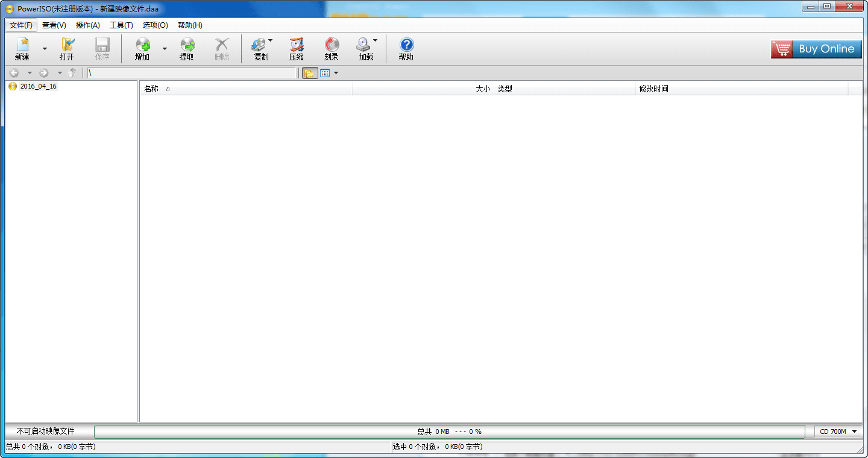Open the CD 700M media dropdown
This screenshot has height=458, width=868.
(x=838, y=431)
